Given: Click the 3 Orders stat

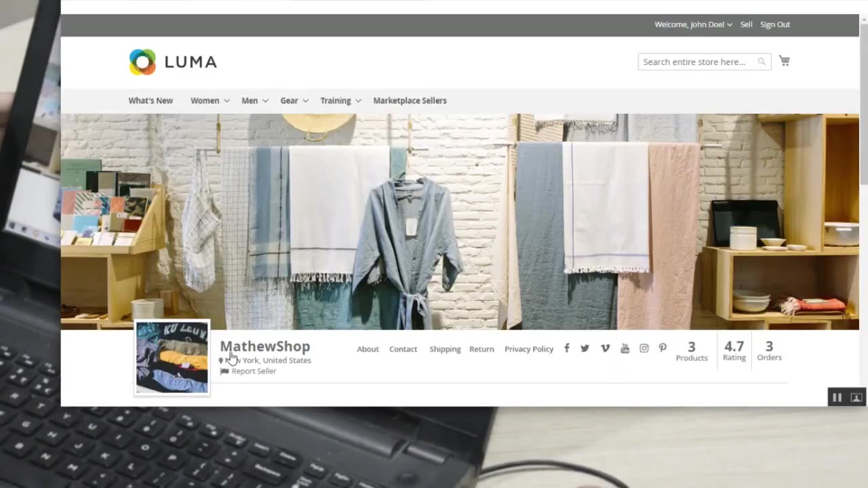Looking at the screenshot, I should pyautogui.click(x=769, y=351).
